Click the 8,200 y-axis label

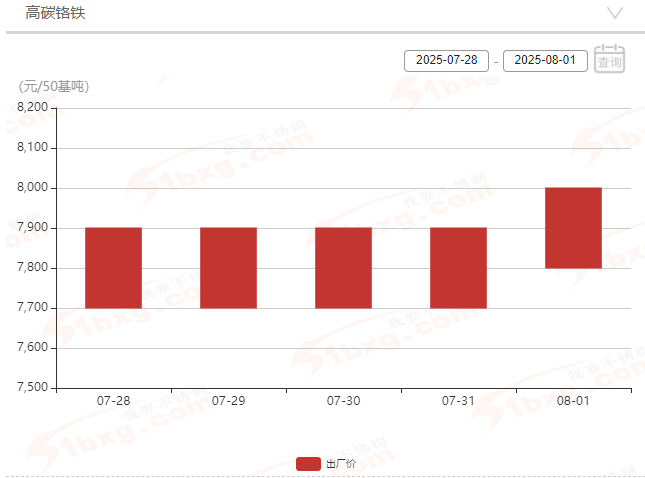(x=33, y=108)
